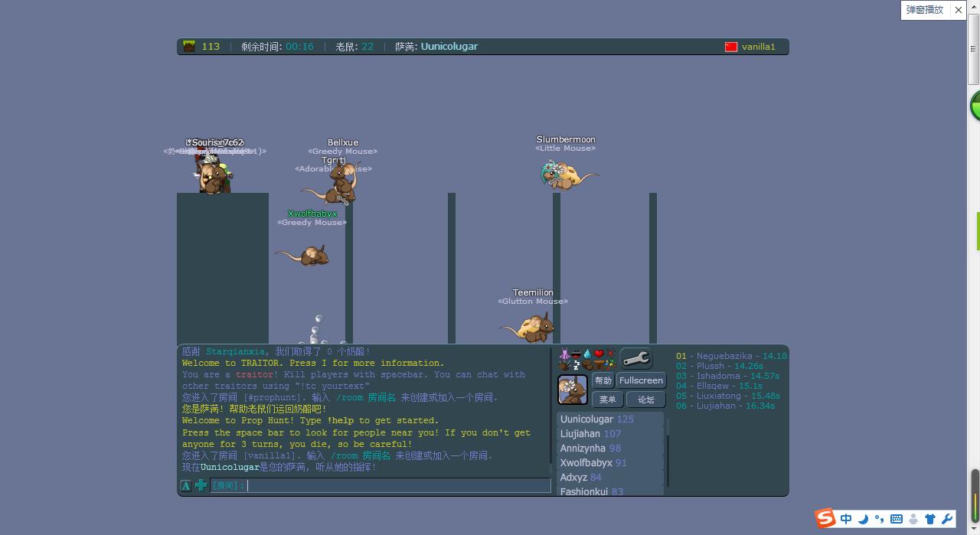Click ranking entry 02 - Plussh

click(x=720, y=366)
